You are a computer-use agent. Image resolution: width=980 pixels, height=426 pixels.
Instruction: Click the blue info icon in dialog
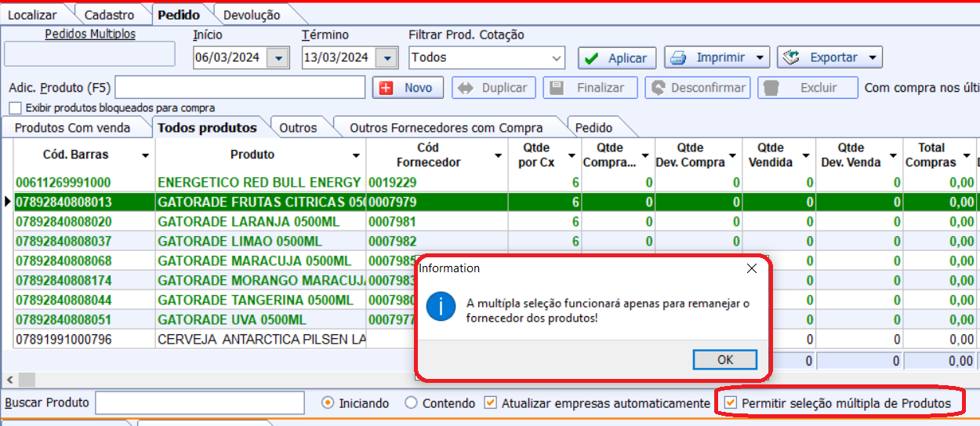(441, 306)
